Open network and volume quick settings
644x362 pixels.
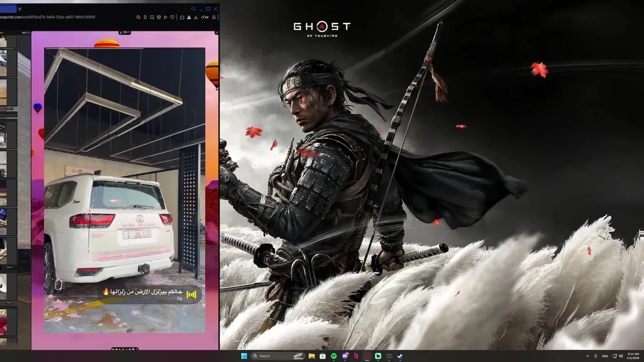click(617, 356)
